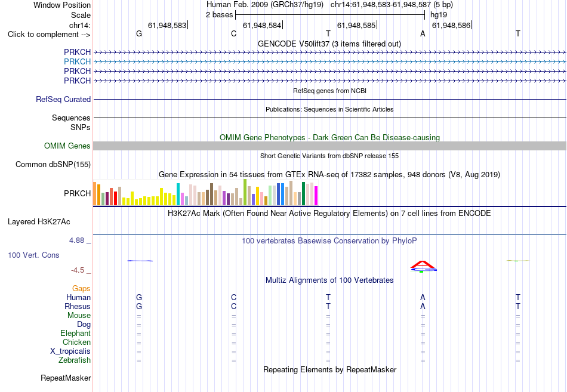Image resolution: width=567 pixels, height=392 pixels.
Task: Click the H3K27Ac Mark ENCODE track title
Action: coord(329,214)
